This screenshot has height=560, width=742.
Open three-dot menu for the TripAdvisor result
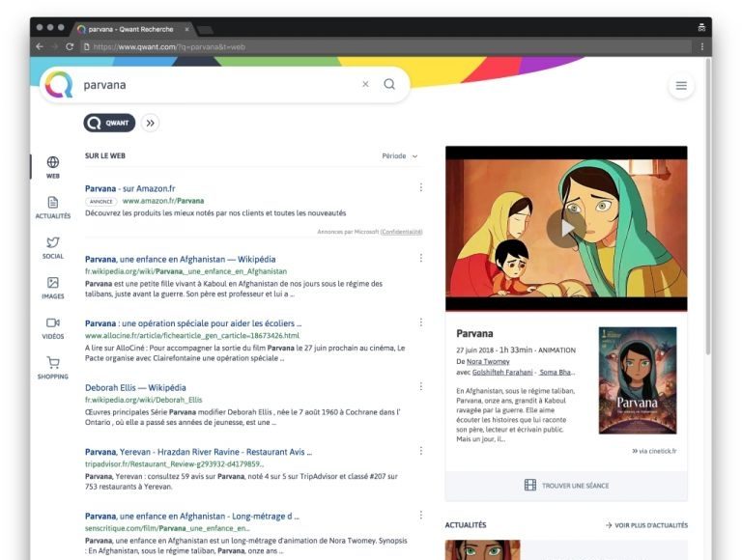point(420,451)
